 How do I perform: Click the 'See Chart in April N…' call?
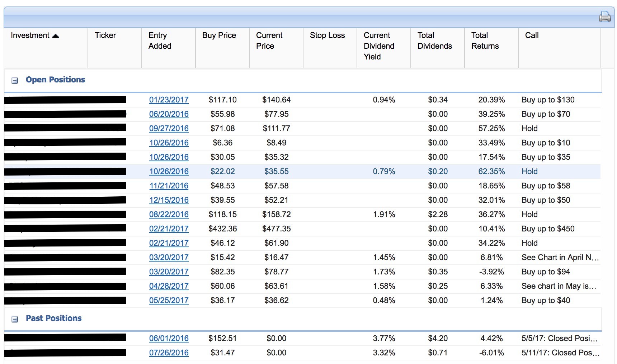click(560, 258)
